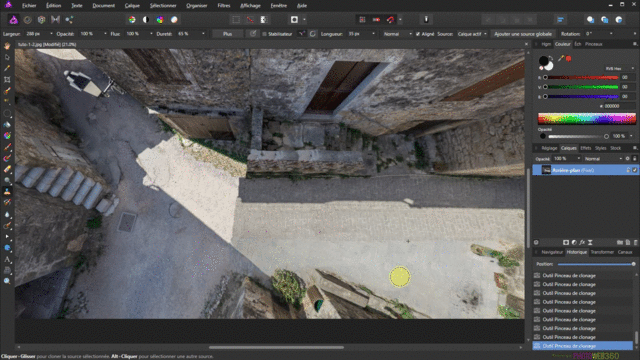Image resolution: width=640 pixels, height=360 pixels.
Task: Open the Normal blend mode dropdown in the context toolbar
Action: [398, 34]
